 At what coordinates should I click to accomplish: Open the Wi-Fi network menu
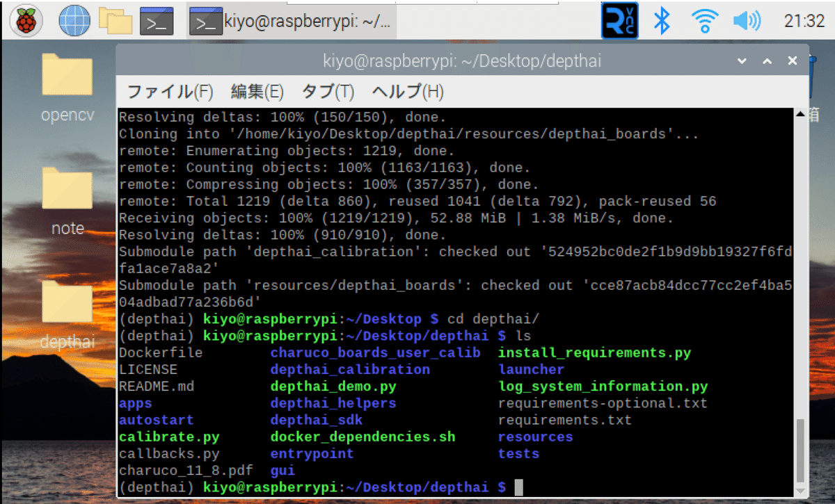[704, 21]
